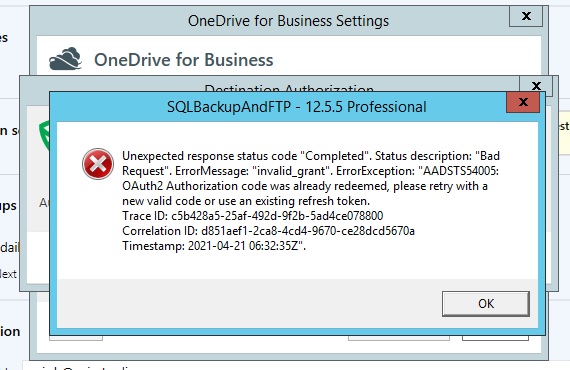This screenshot has width=570, height=370.
Task: Click the partially hidden green shield icon
Action: click(x=44, y=136)
